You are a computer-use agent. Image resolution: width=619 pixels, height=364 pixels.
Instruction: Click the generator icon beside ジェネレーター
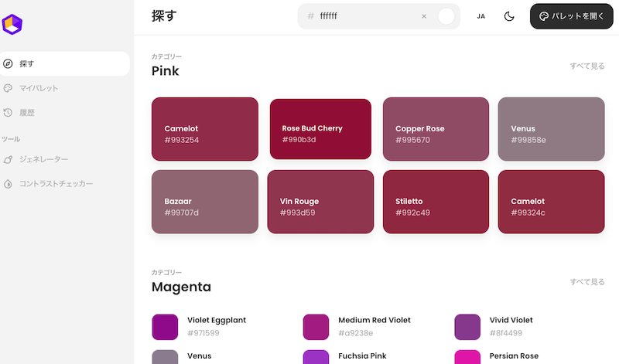tap(9, 159)
